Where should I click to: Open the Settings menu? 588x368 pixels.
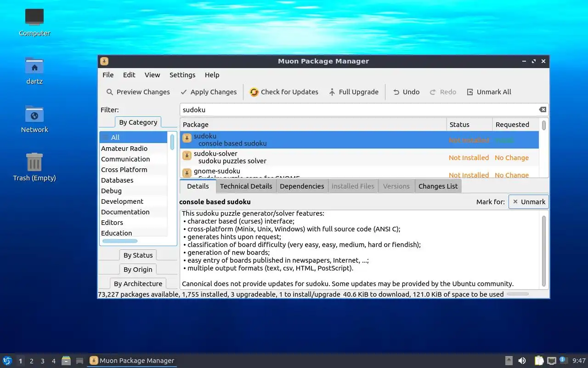click(182, 75)
